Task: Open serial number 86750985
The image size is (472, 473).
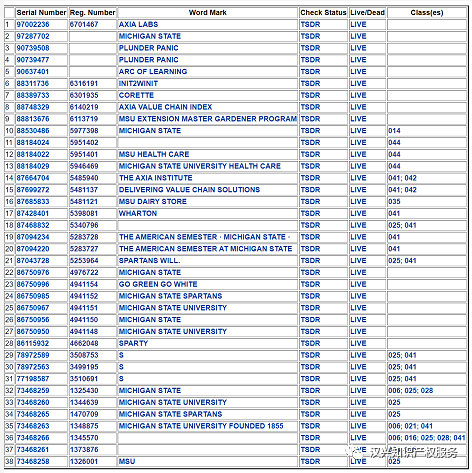Action: [x=33, y=296]
